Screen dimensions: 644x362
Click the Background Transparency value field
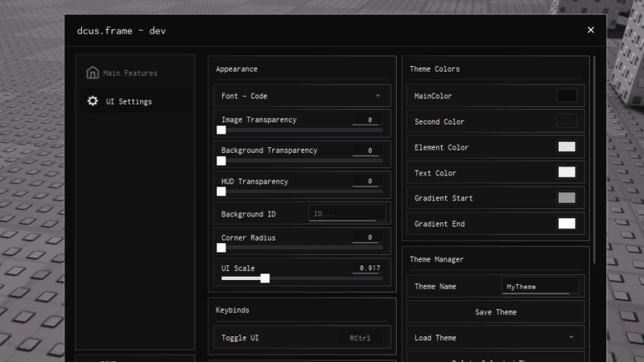[x=367, y=150]
